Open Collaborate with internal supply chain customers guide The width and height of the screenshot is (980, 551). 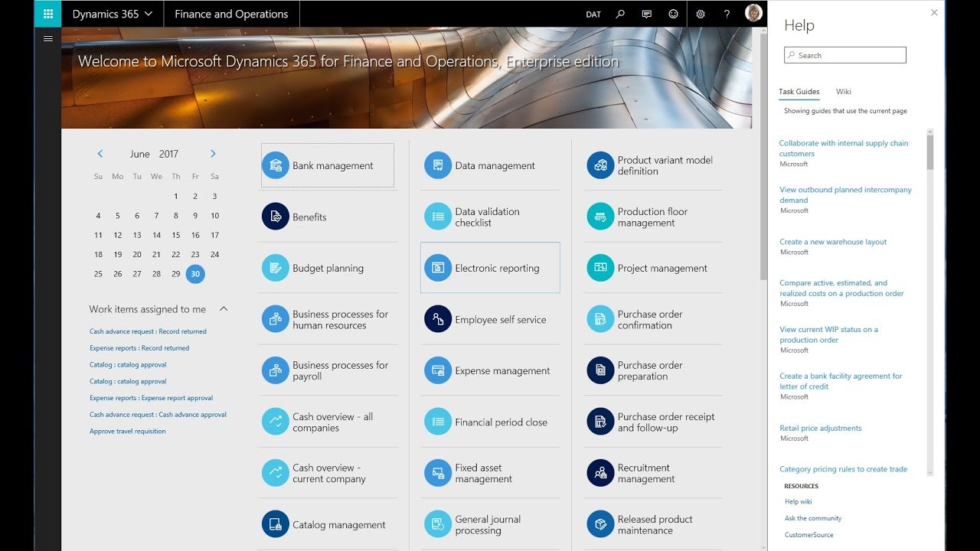[x=844, y=148]
